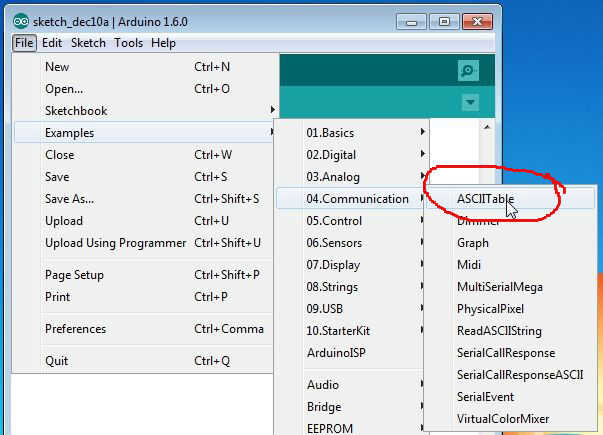The width and height of the screenshot is (603, 435).
Task: Close the Arduino sketch window
Action: [x=477, y=22]
